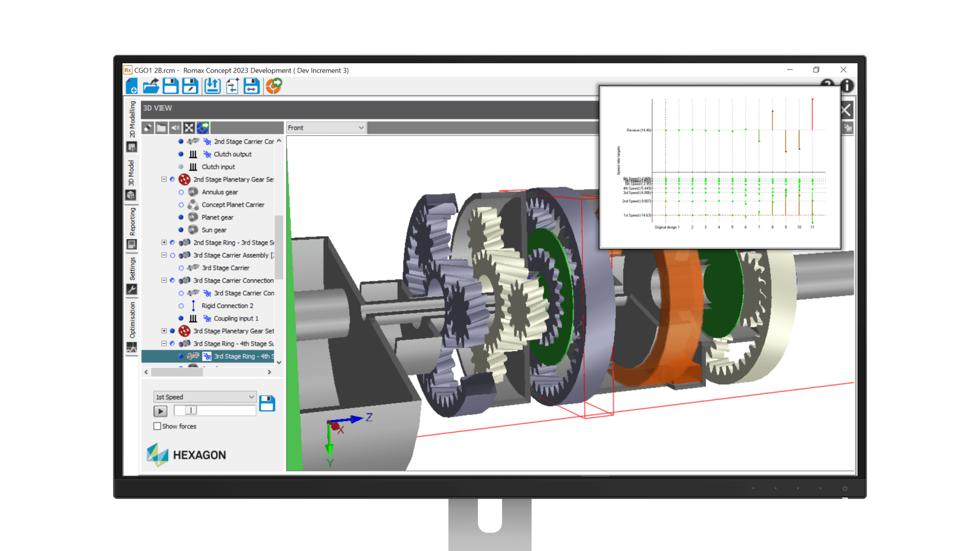Click the fit-to-view arrows icon

pos(189,128)
